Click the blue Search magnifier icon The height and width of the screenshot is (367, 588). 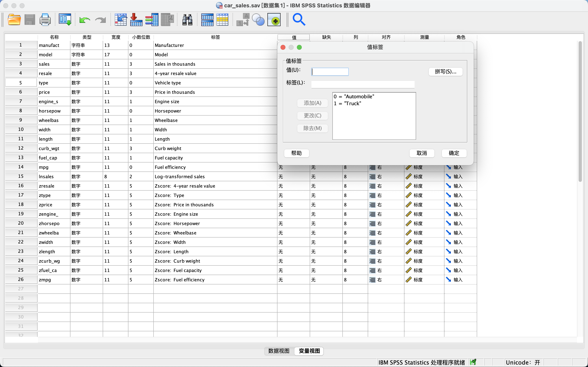(299, 20)
